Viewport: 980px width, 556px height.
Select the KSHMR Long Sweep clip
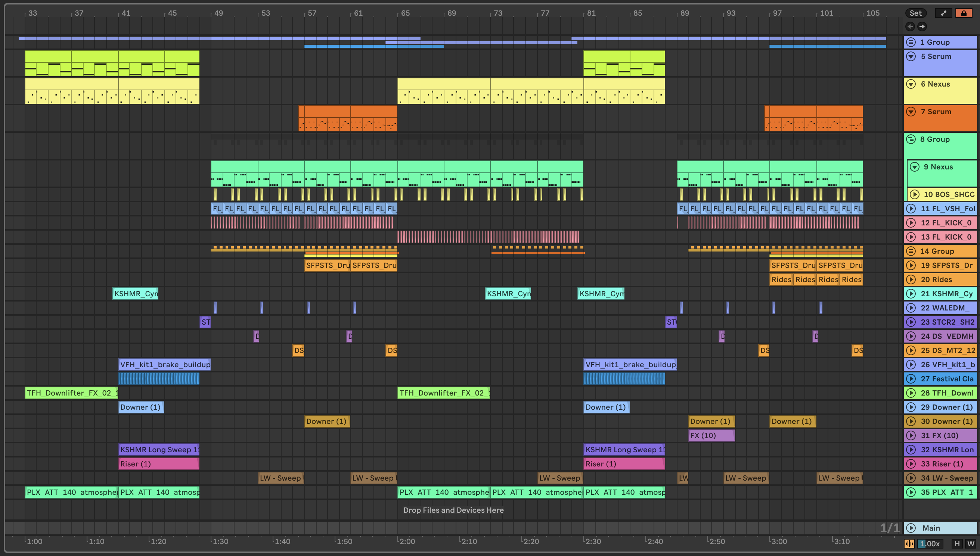coord(159,449)
